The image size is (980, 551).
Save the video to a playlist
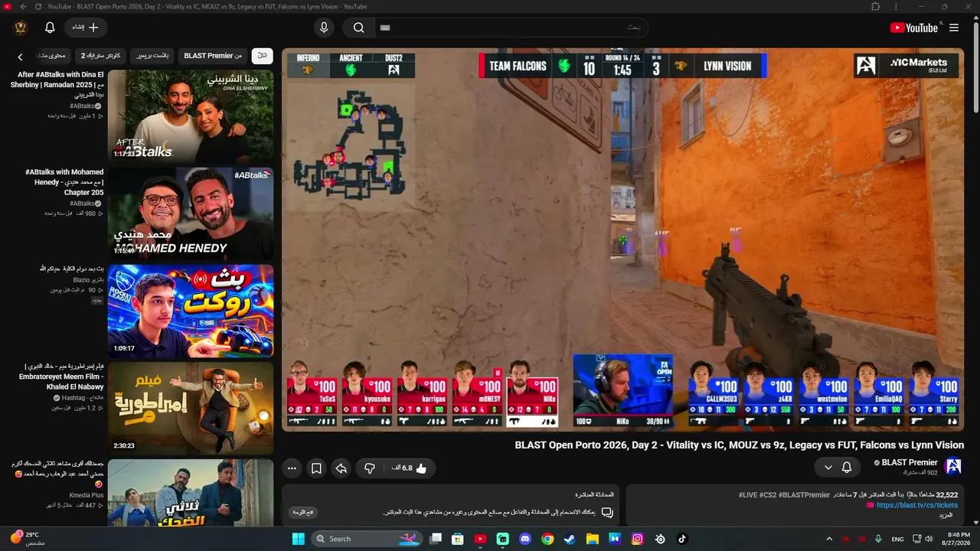[316, 468]
